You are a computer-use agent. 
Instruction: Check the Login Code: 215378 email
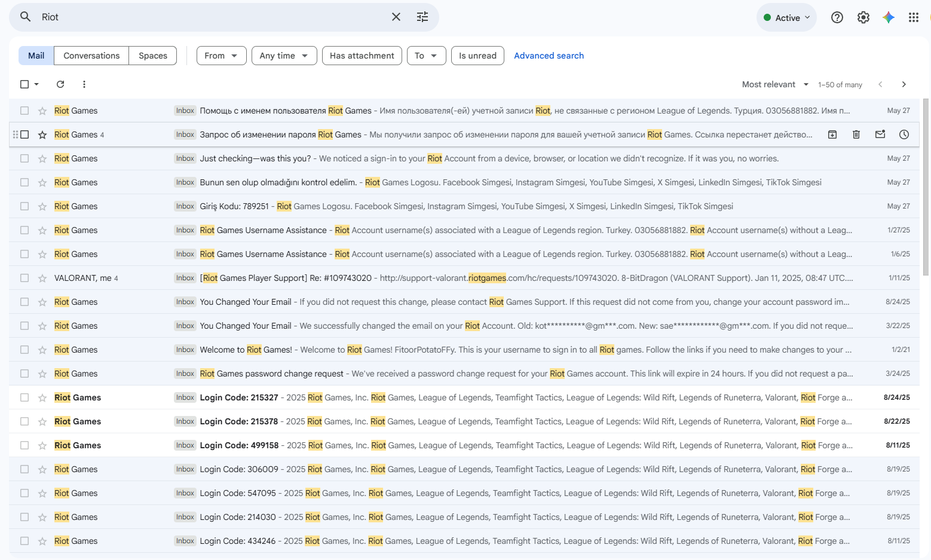pos(24,421)
